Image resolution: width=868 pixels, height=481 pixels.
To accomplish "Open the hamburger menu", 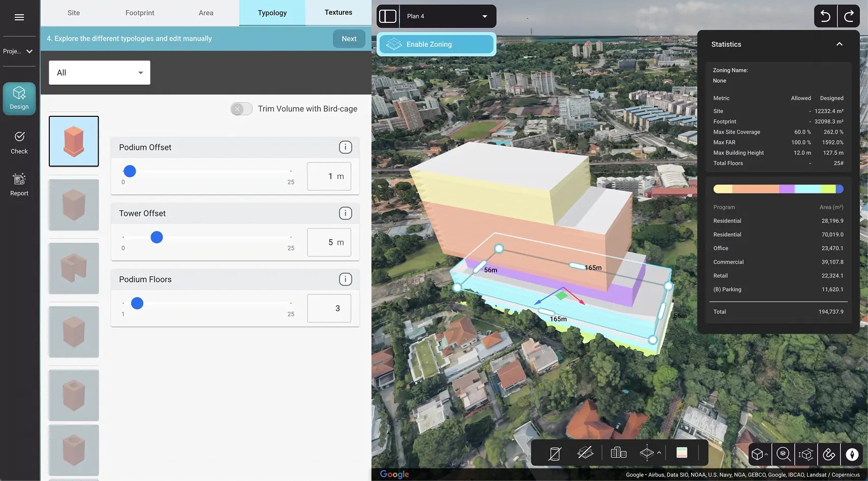I will point(19,17).
